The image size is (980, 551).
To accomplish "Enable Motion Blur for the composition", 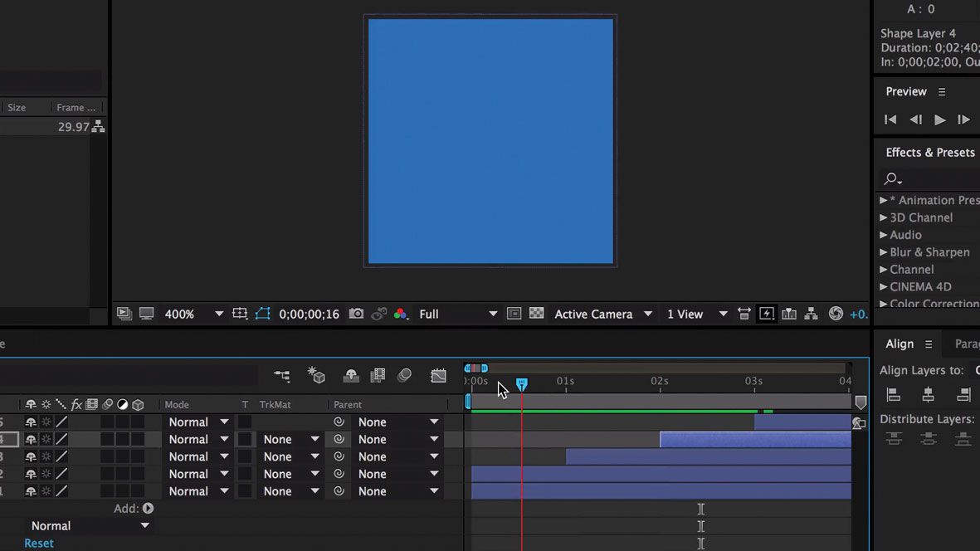I will [x=404, y=375].
